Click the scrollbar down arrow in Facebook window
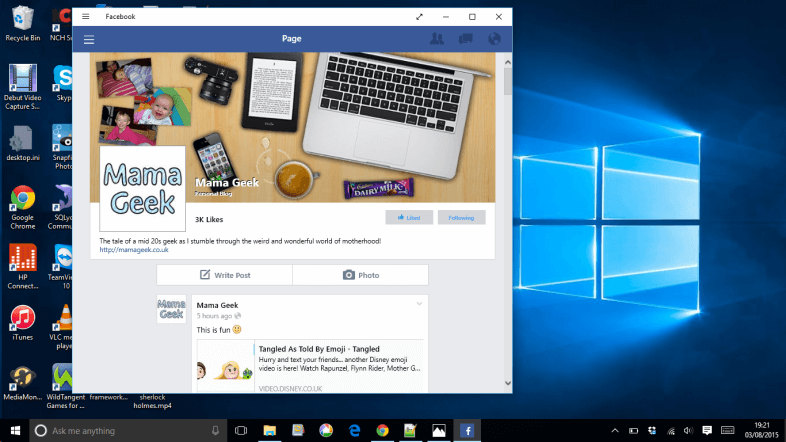Image resolution: width=786 pixels, height=442 pixels. (508, 383)
